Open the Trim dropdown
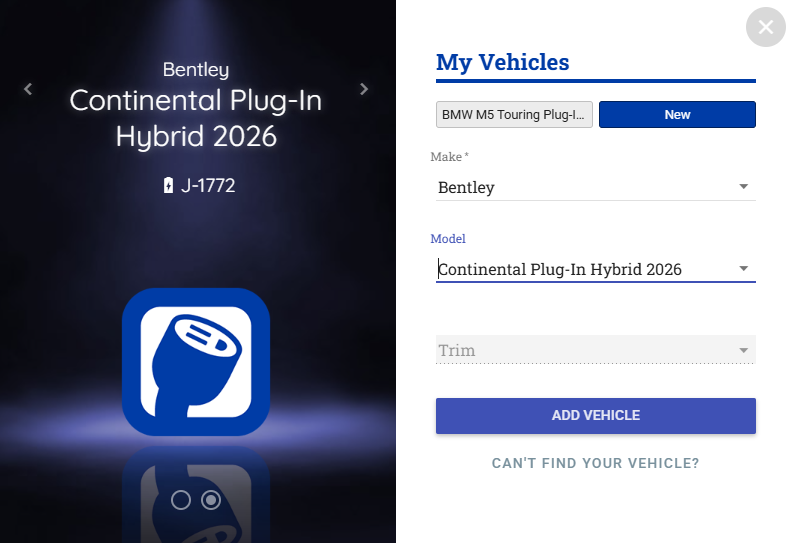Image resolution: width=793 pixels, height=543 pixels. tap(595, 351)
